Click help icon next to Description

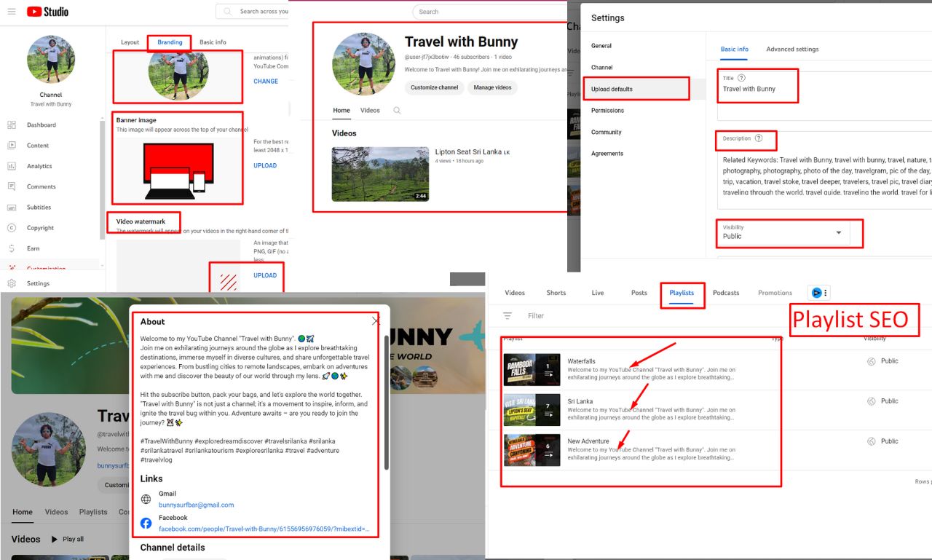759,138
